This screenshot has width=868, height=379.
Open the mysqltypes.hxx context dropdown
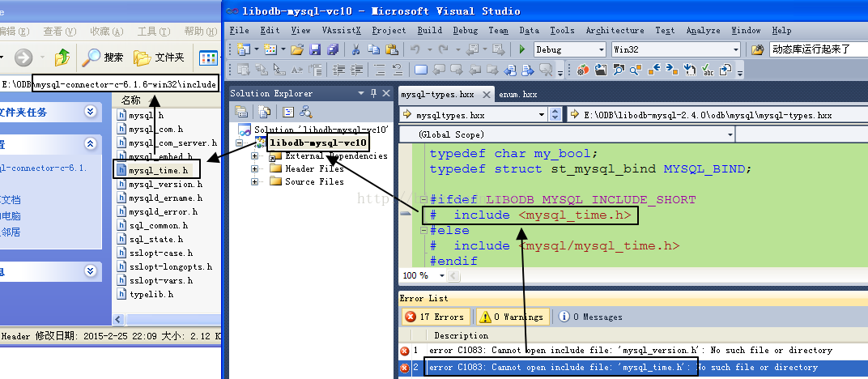[x=542, y=115]
